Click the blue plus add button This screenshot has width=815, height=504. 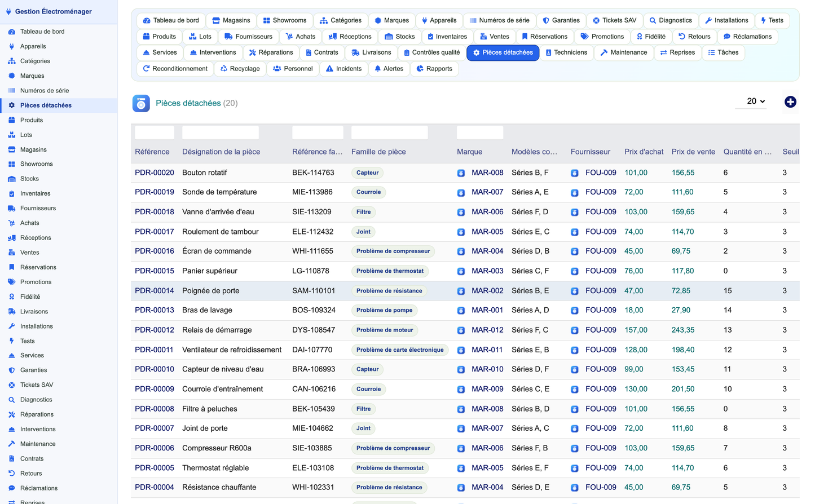(x=790, y=101)
